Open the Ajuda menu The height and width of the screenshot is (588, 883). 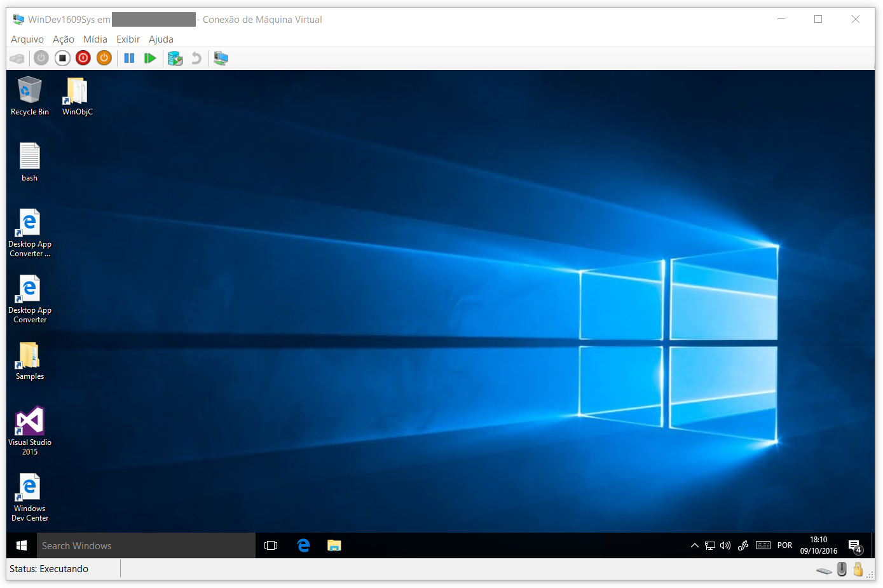[x=161, y=39]
